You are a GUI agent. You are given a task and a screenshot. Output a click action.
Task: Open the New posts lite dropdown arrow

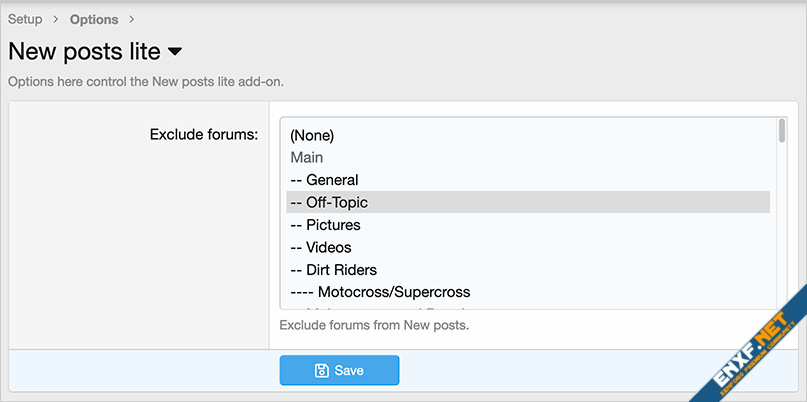174,51
